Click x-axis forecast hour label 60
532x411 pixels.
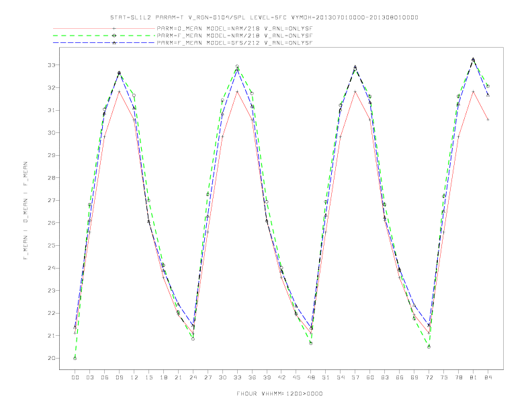click(370, 377)
